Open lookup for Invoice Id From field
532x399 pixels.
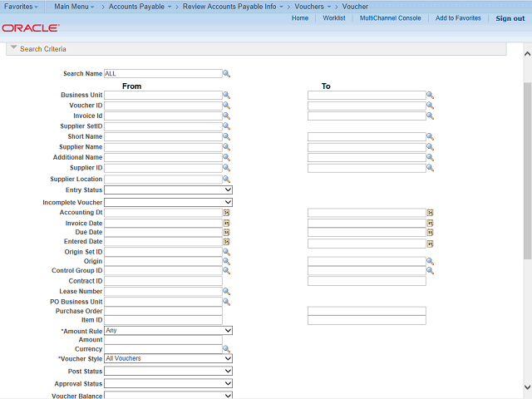coord(226,116)
